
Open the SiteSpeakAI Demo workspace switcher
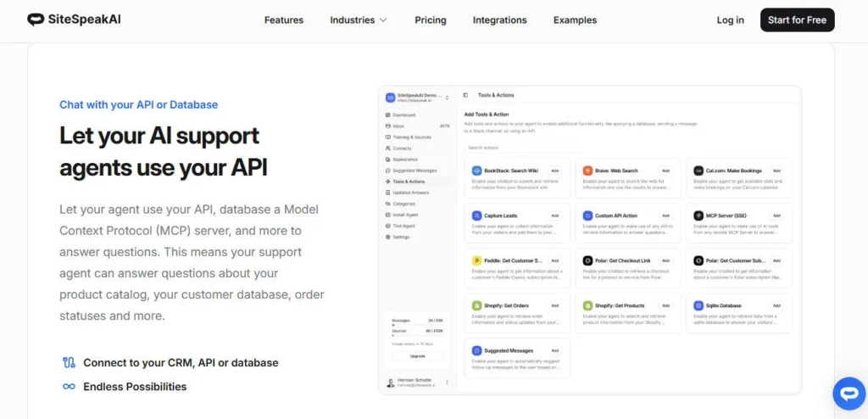pyautogui.click(x=418, y=98)
